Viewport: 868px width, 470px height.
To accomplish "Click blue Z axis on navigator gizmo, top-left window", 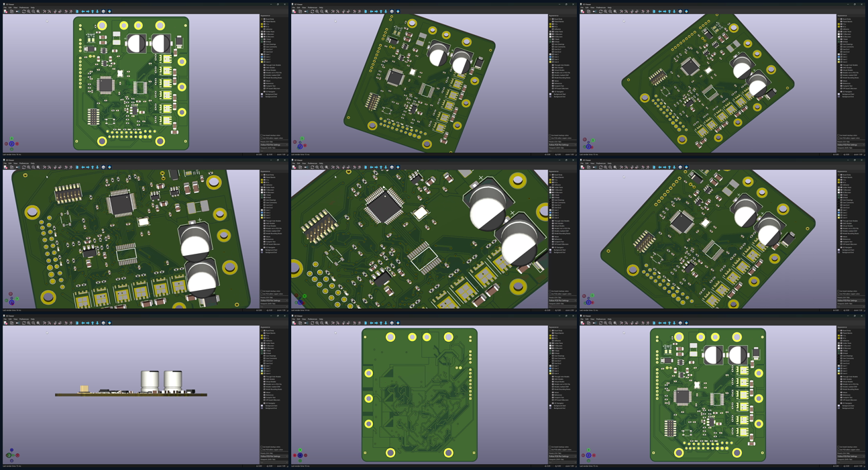I will [x=11, y=144].
